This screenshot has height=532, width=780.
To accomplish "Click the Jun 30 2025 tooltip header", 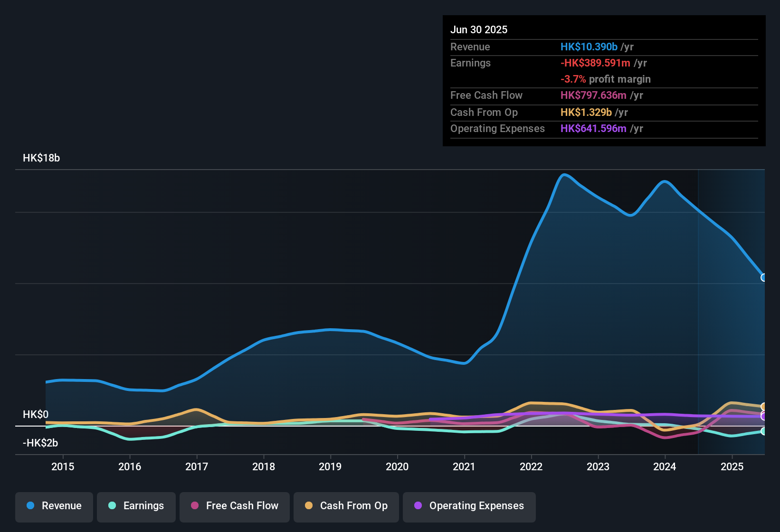I will click(x=479, y=29).
